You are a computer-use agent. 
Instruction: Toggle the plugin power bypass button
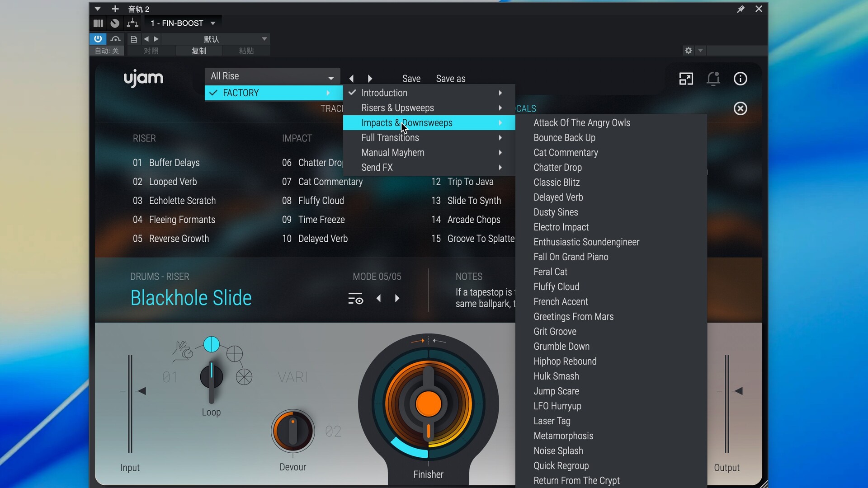click(x=98, y=39)
